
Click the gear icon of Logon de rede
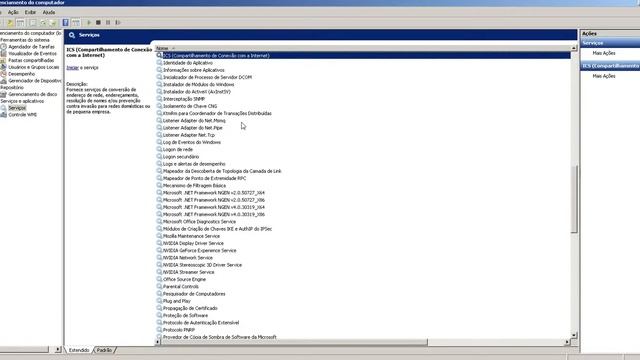click(159, 149)
